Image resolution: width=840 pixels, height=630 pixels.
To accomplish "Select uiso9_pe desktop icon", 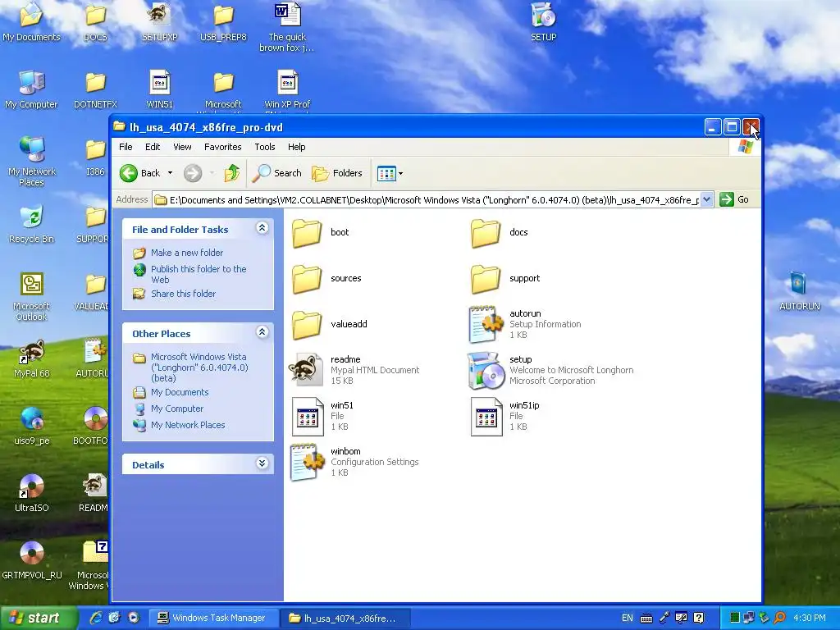I will click(32, 427).
